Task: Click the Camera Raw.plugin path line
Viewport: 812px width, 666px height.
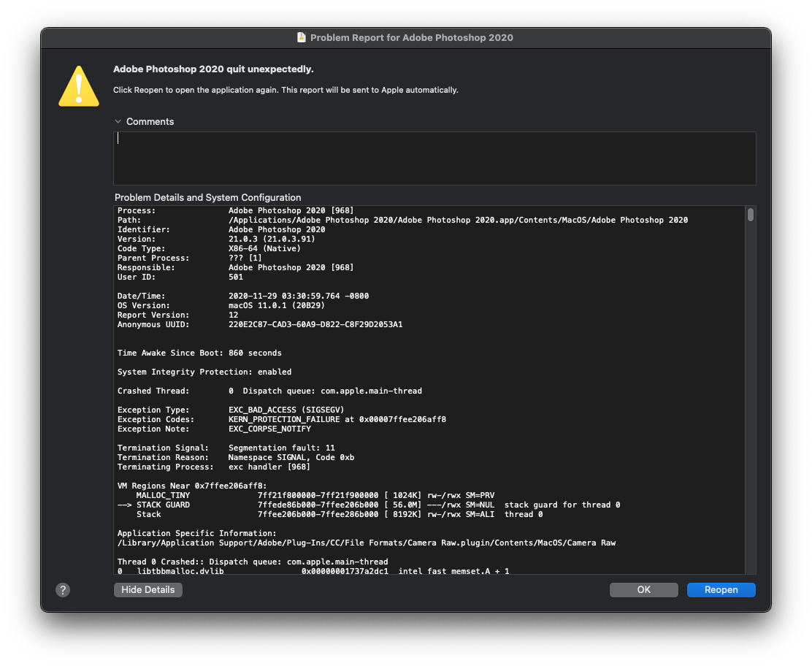Action: pyautogui.click(x=367, y=543)
